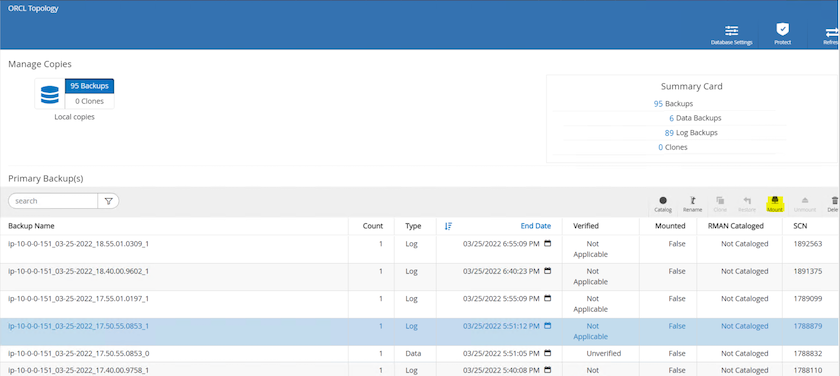
Task: Click the SCN column header
Action: (x=801, y=226)
